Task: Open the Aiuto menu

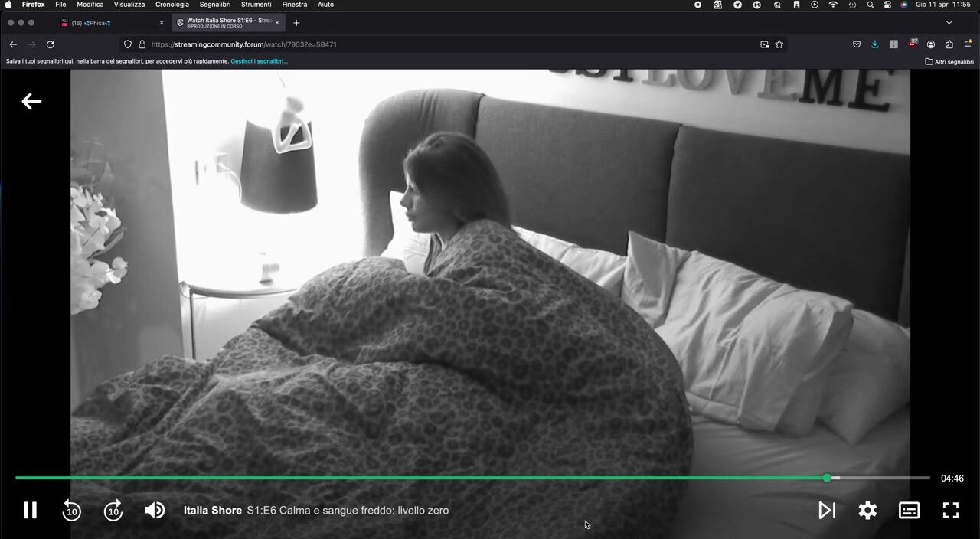Action: (325, 5)
